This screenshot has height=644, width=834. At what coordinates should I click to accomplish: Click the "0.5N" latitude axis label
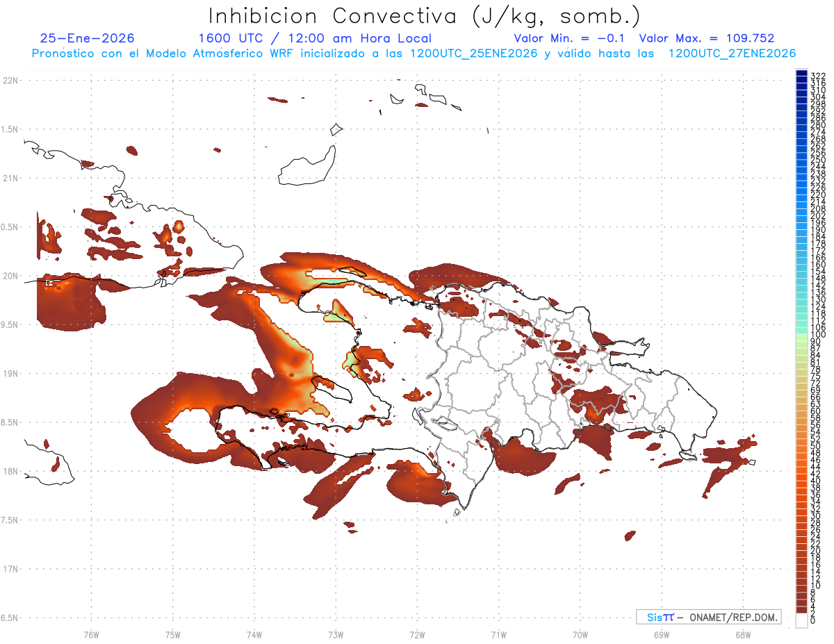10,227
